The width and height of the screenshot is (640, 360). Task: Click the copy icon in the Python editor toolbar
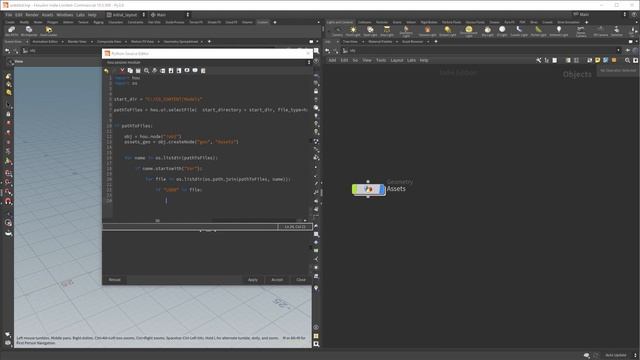[x=130, y=71]
